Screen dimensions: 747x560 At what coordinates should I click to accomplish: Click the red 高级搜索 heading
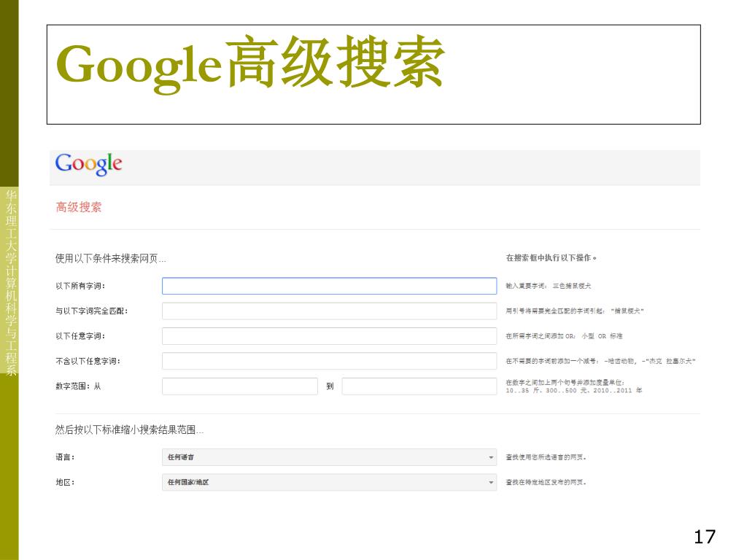[x=79, y=207]
